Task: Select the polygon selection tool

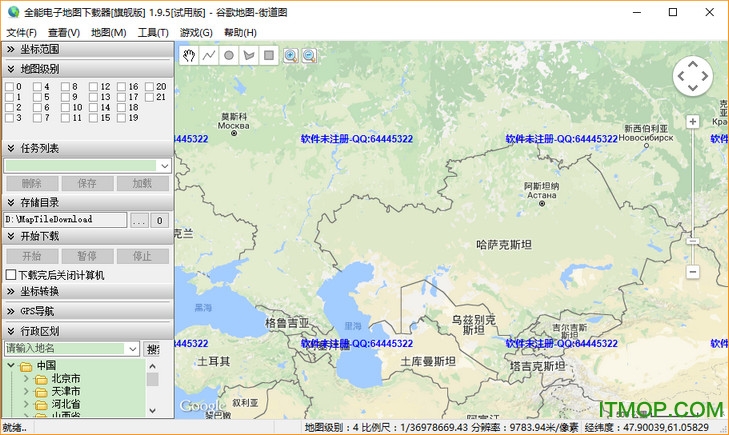Action: pyautogui.click(x=249, y=56)
